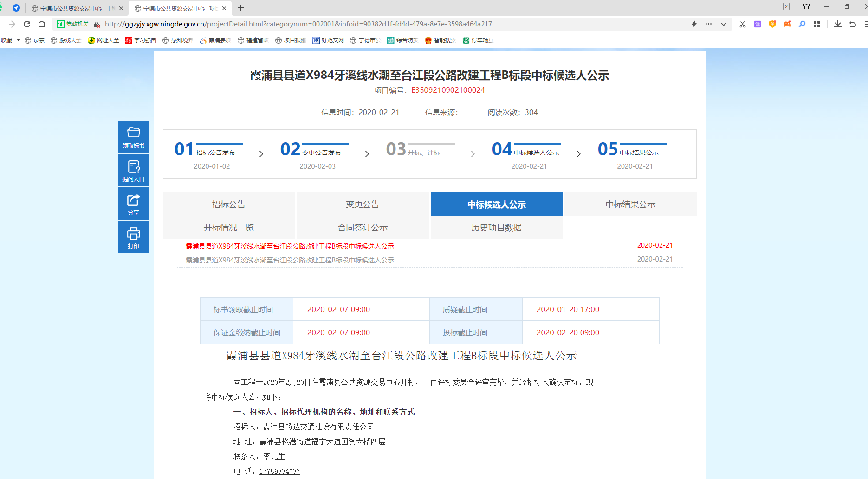Viewport: 868px width, 479px height.
Task: Click the 领取标书 folder icon in sidebar
Action: (x=133, y=133)
